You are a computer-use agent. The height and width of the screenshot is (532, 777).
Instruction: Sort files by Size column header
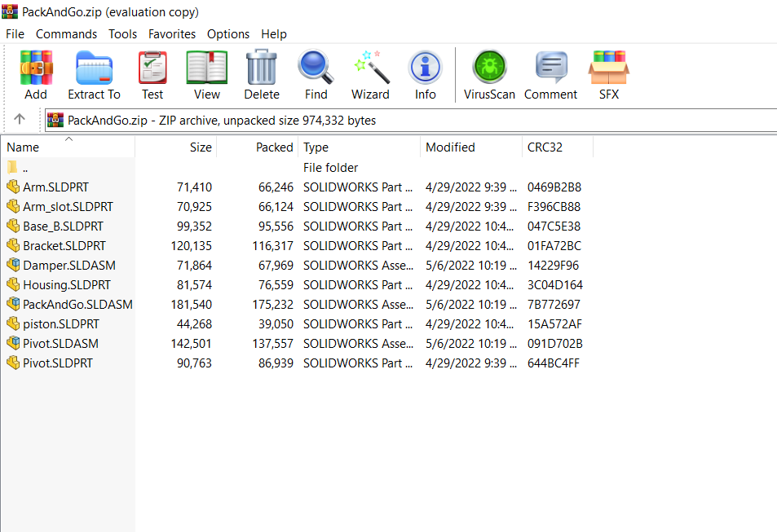click(176, 147)
